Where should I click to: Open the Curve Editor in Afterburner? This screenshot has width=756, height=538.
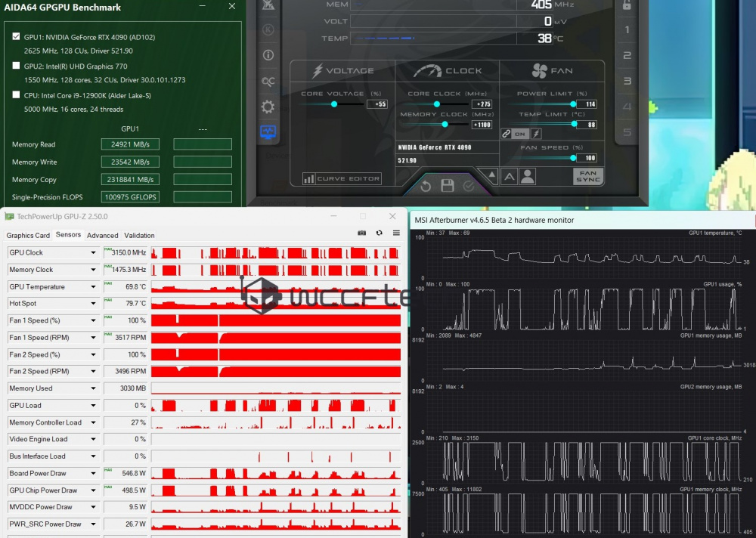click(342, 179)
